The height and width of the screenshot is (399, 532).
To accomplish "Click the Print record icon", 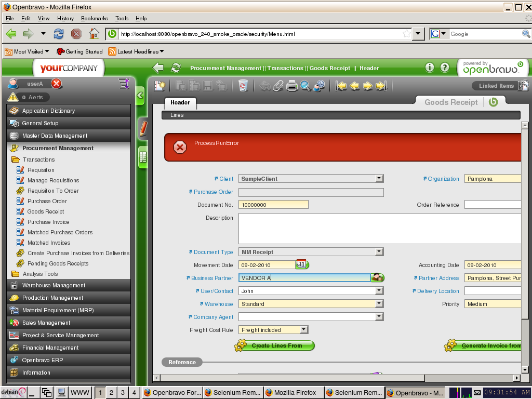I will tap(292, 86).
